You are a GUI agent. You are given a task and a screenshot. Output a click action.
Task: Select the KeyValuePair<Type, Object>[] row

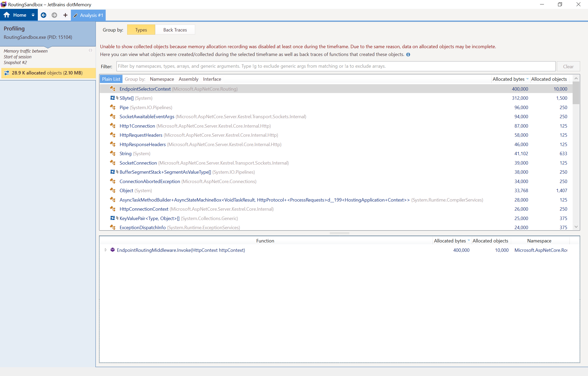point(336,218)
